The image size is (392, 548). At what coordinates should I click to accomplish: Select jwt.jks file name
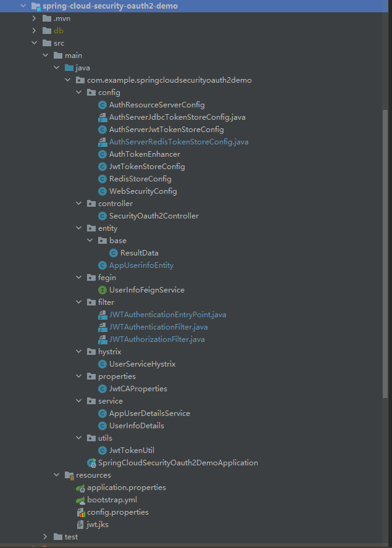coord(98,525)
